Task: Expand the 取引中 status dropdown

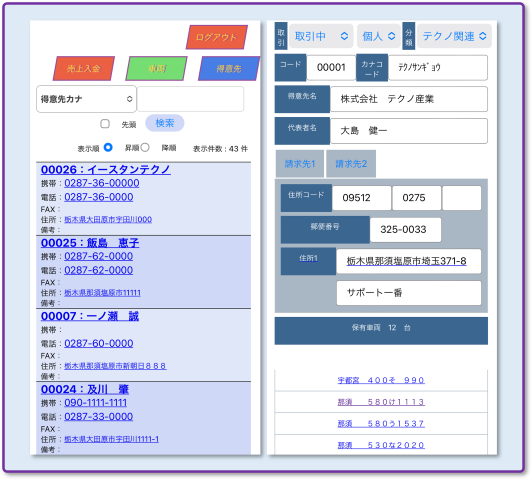Action: pos(321,36)
